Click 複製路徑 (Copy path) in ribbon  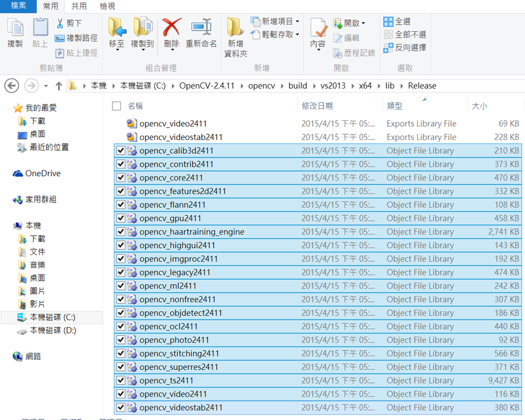[76, 38]
